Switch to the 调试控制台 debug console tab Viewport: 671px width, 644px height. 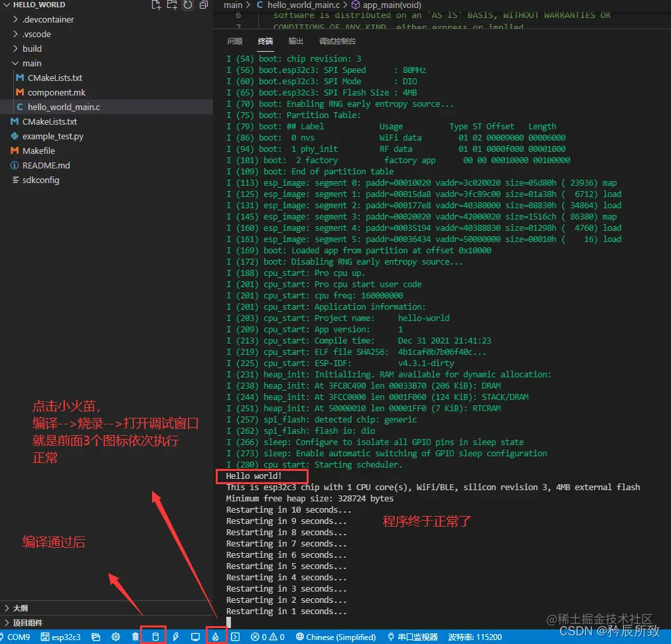click(x=337, y=41)
